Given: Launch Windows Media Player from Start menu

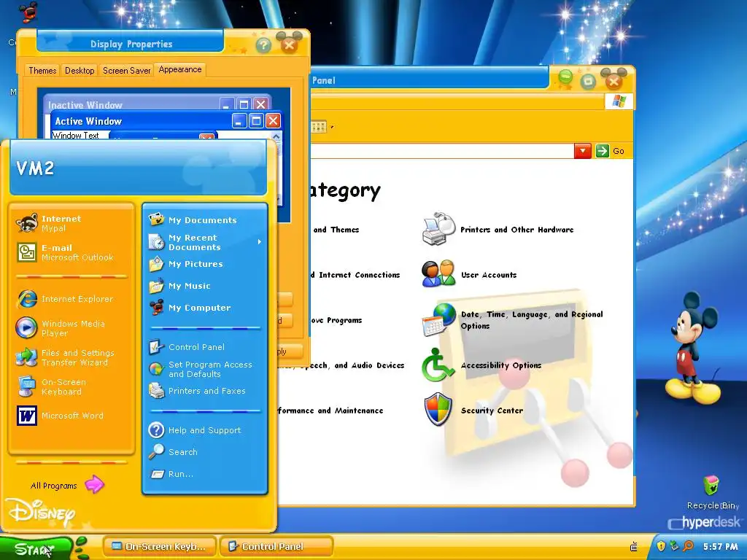Looking at the screenshot, I should click(71, 328).
